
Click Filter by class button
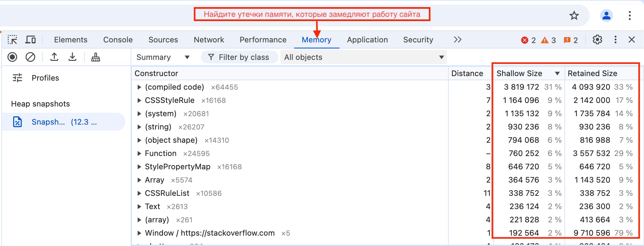coord(239,57)
